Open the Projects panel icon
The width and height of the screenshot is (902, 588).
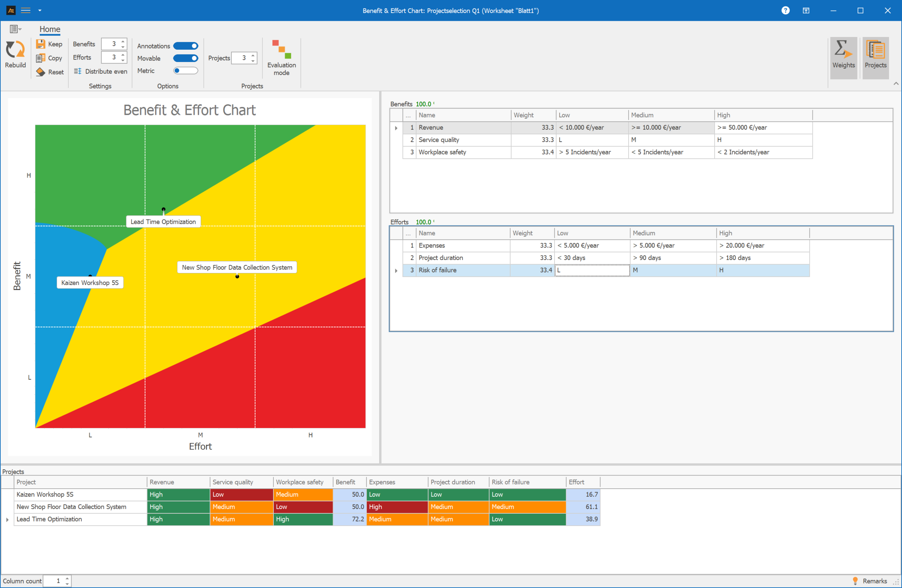click(x=876, y=57)
